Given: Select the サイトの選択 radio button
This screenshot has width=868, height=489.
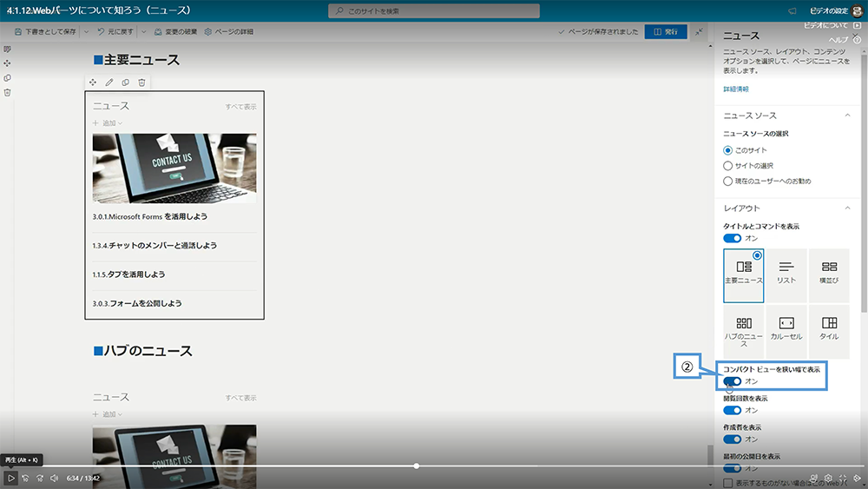Looking at the screenshot, I should (x=728, y=166).
